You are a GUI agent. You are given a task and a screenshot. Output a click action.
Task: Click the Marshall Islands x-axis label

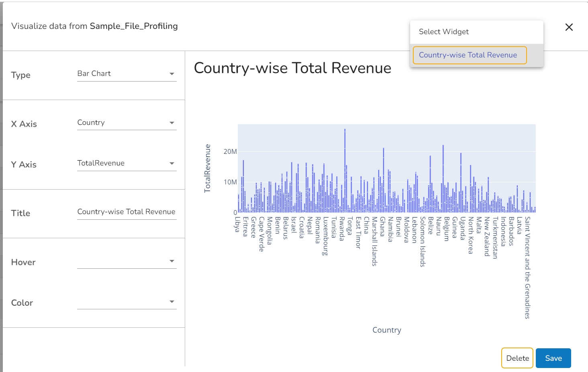pos(374,241)
